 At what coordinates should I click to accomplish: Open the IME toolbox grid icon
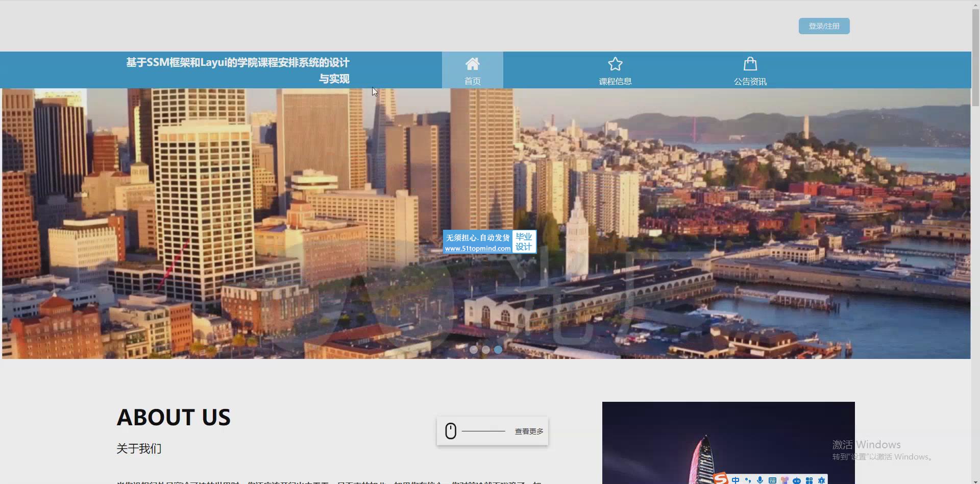809,480
